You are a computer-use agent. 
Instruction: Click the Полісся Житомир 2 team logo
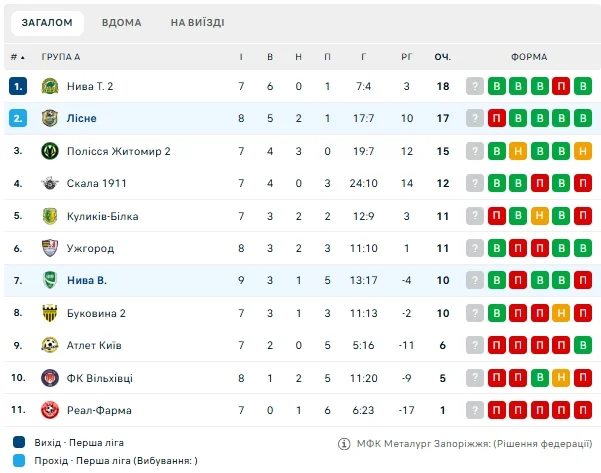pos(50,151)
